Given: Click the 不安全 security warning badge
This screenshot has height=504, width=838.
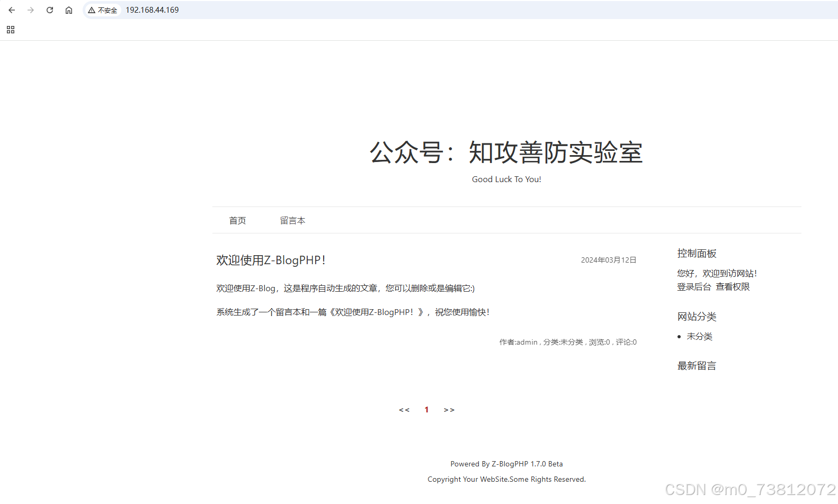Looking at the screenshot, I should click(x=103, y=10).
